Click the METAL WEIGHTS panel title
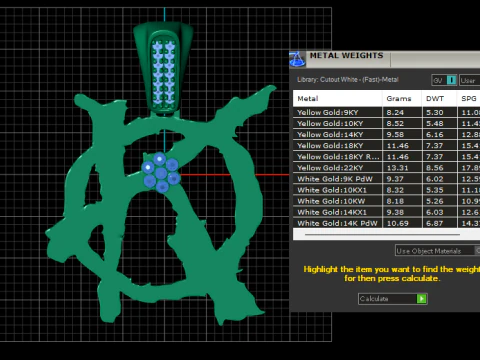 click(x=346, y=55)
